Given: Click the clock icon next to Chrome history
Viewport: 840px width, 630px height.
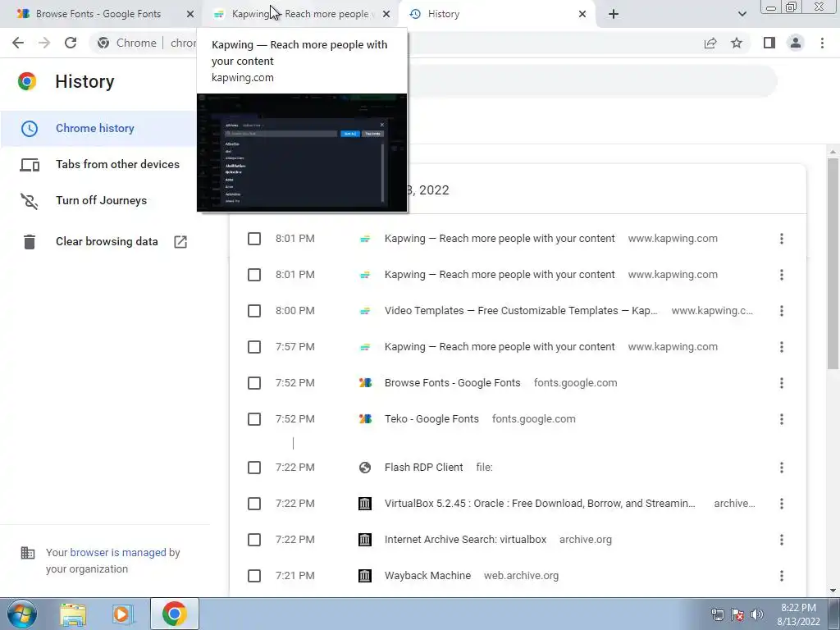Looking at the screenshot, I should click(x=30, y=129).
